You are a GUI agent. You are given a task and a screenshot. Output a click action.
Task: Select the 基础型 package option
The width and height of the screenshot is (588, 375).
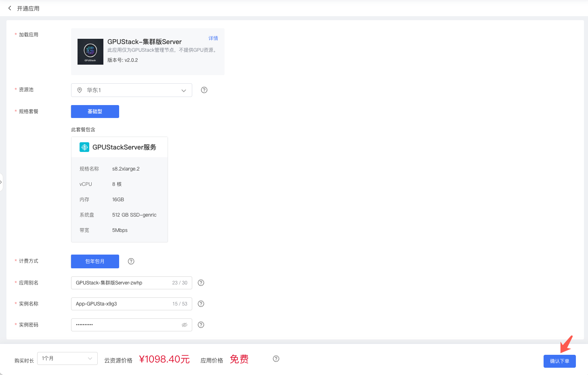(95, 112)
